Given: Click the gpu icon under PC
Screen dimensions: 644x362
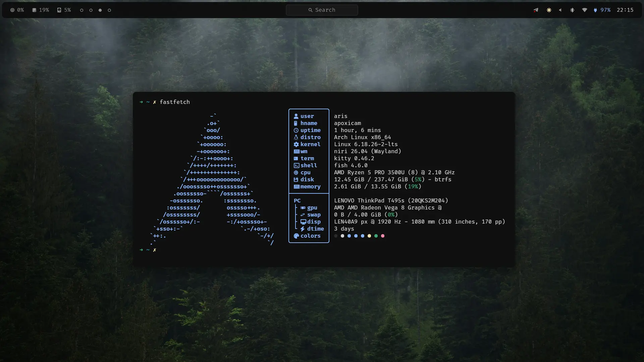Looking at the screenshot, I should 303,208.
